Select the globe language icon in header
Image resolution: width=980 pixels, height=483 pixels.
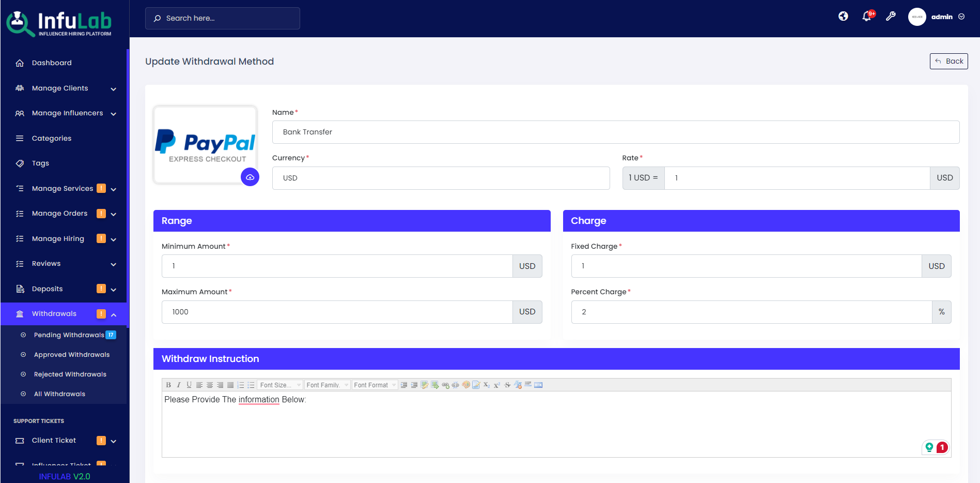pyautogui.click(x=843, y=17)
